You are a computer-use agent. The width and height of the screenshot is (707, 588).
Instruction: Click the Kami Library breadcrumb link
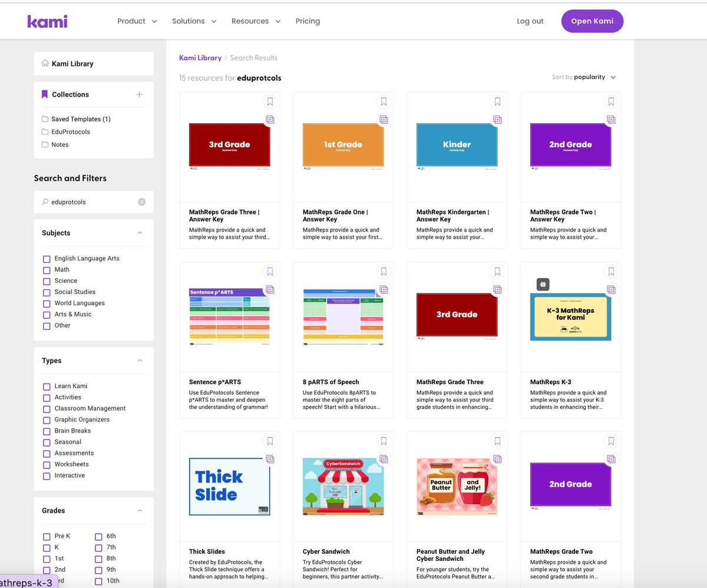[x=199, y=58]
